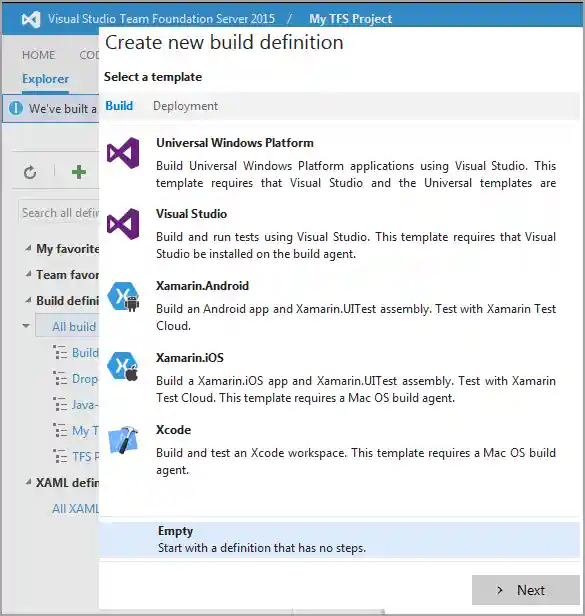This screenshot has height=616, width=585.
Task: Collapse the All build definitions node arrow
Action: point(26,326)
